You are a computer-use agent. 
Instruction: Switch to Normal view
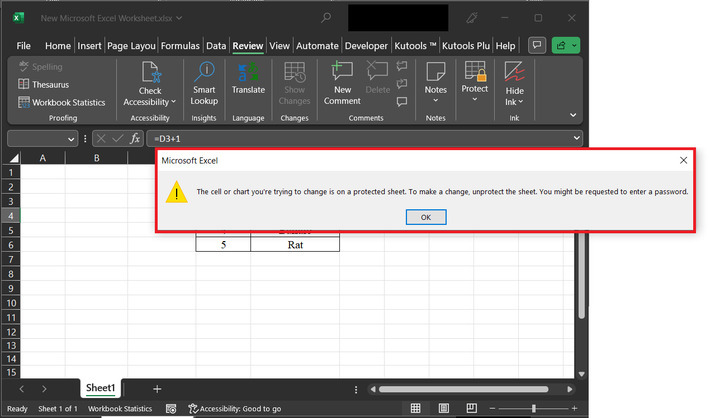point(415,408)
